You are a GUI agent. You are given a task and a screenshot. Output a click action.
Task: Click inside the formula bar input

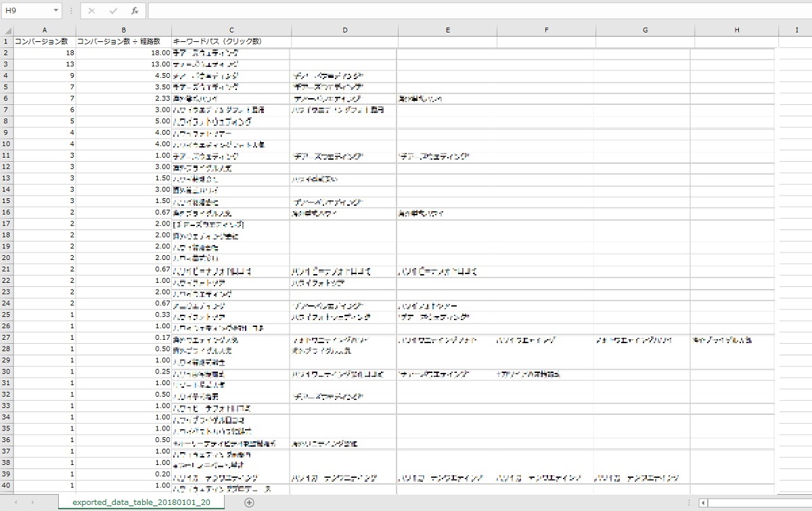click(x=479, y=11)
